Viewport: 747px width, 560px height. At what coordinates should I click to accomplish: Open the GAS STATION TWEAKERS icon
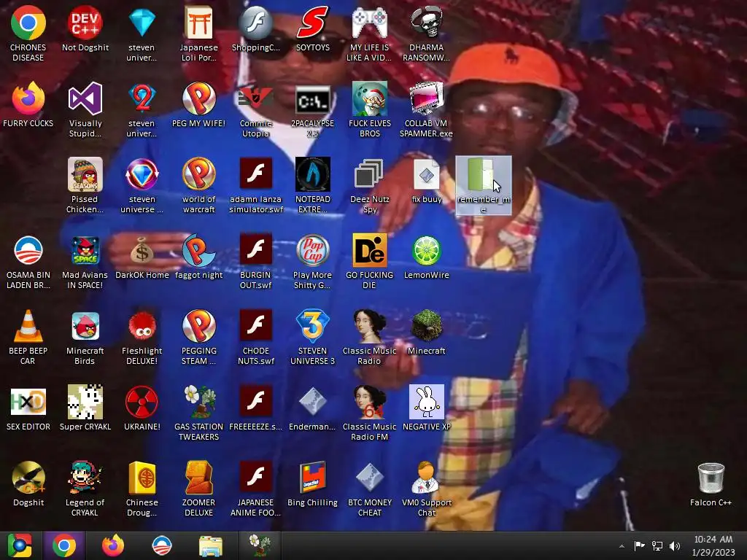pyautogui.click(x=198, y=402)
